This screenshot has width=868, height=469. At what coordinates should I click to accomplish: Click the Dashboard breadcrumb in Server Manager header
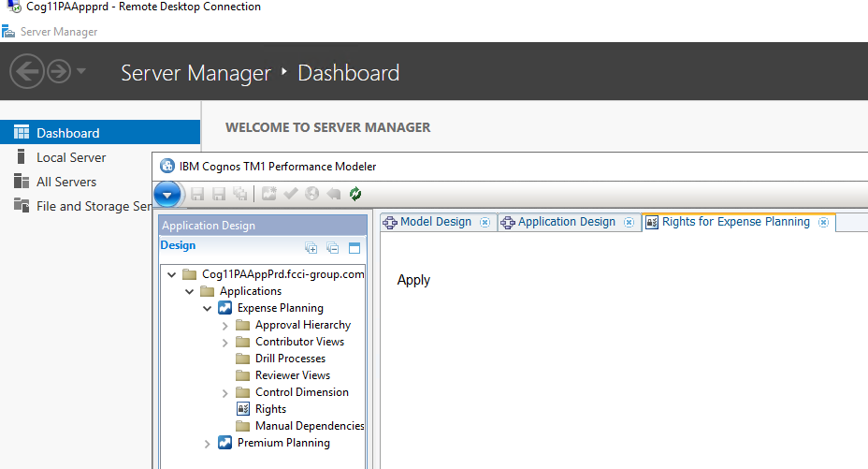coord(348,73)
